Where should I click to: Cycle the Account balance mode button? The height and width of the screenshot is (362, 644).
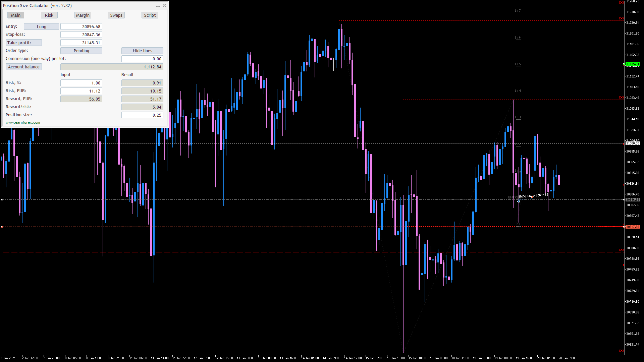(23, 67)
